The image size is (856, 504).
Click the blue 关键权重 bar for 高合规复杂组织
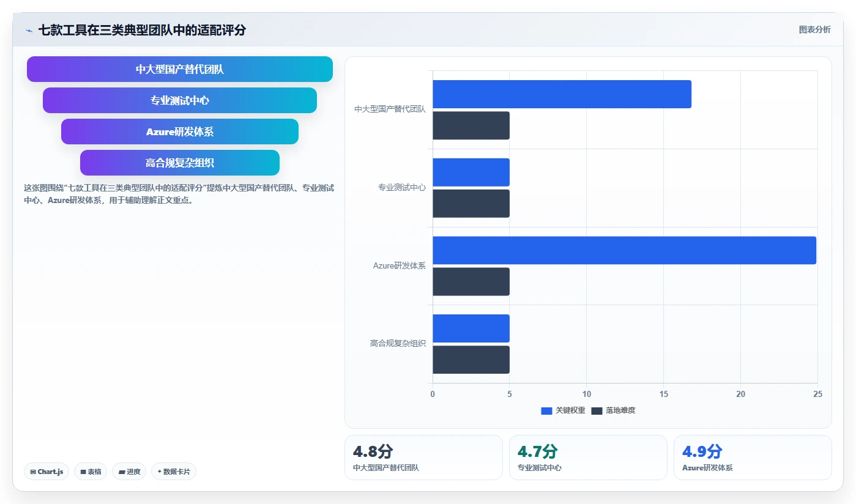click(471, 328)
